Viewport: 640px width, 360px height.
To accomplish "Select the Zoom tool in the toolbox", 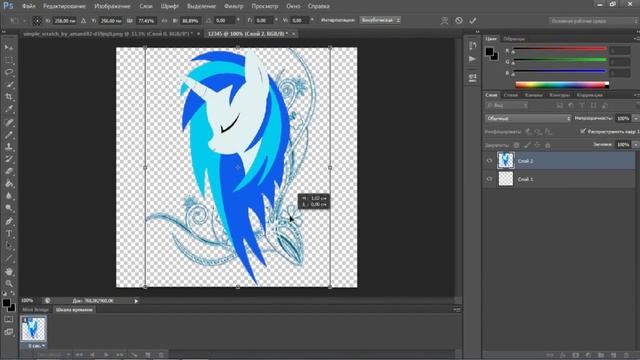I will (9, 283).
